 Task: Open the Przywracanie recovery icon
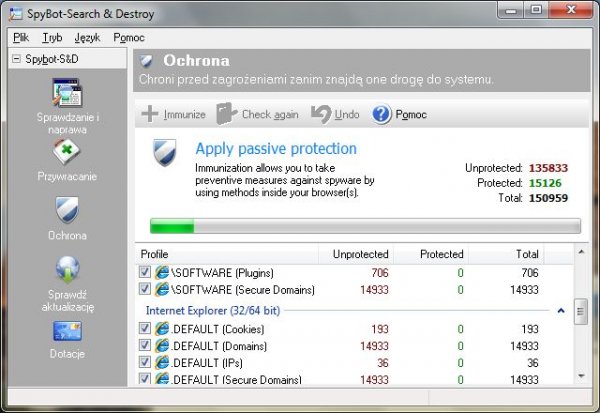coord(67,152)
